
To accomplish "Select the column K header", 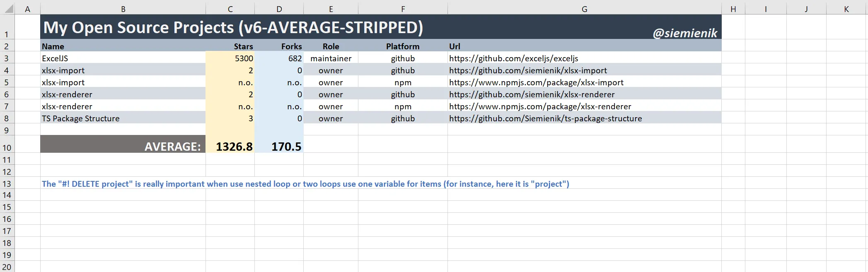I will click(846, 9).
